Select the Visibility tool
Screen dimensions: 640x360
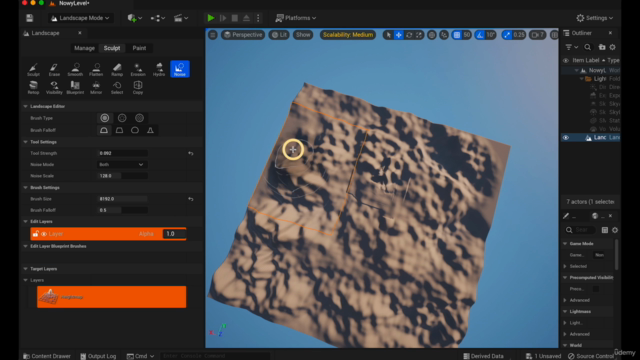[54, 87]
